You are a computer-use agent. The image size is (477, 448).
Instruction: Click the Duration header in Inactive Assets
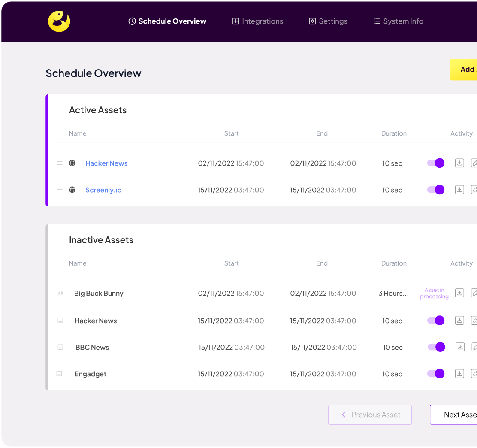click(x=394, y=263)
